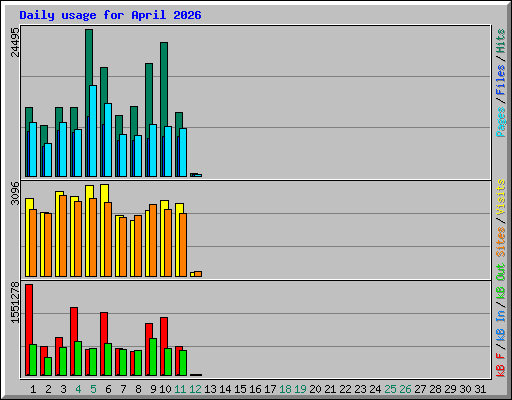Click the cyan pages bar for day 6
This screenshot has height=400, width=512.
point(108,140)
